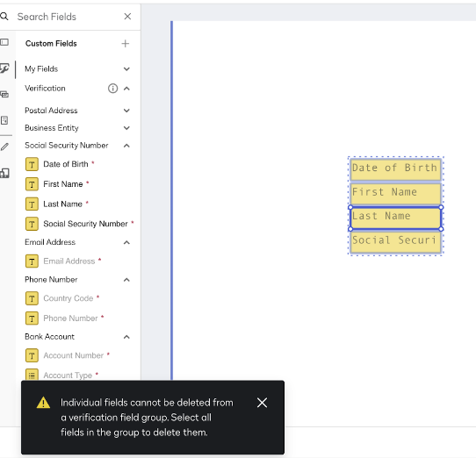The height and width of the screenshot is (458, 476).
Task: Click the search magnifier icon
Action: [4, 17]
